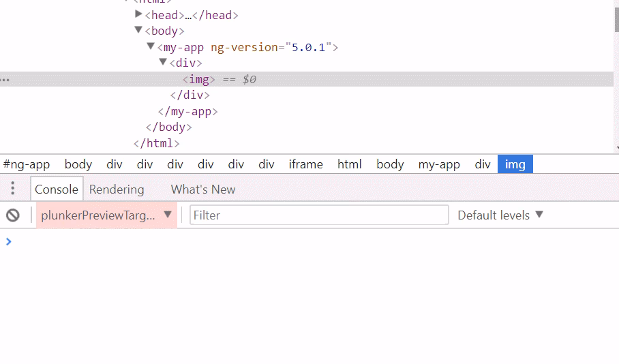Image resolution: width=619 pixels, height=364 pixels.
Task: Click the blue console prompt chevron
Action: pyautogui.click(x=8, y=241)
